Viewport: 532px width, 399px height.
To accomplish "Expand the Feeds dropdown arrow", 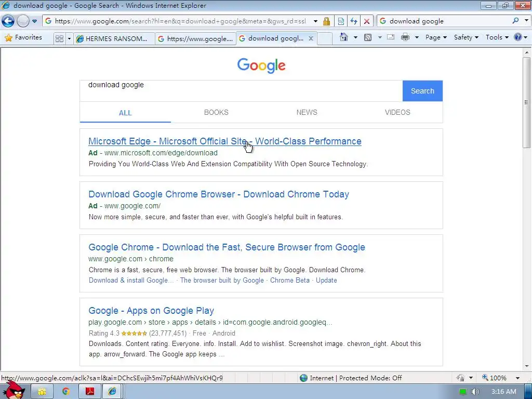I will (380, 37).
